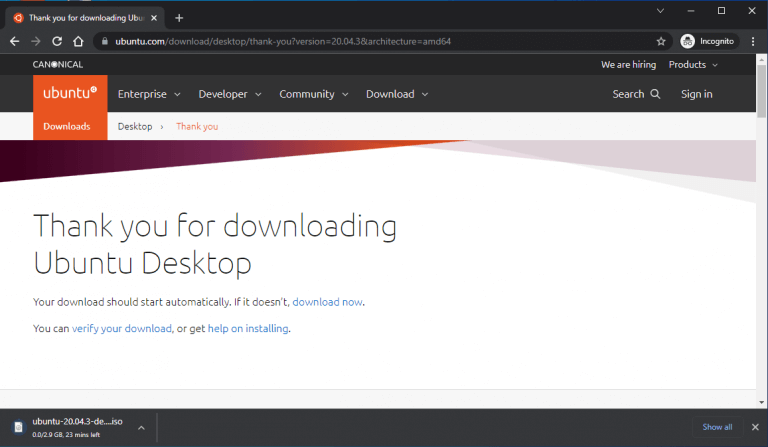
Task: Expand the Products dropdown
Action: 693,65
